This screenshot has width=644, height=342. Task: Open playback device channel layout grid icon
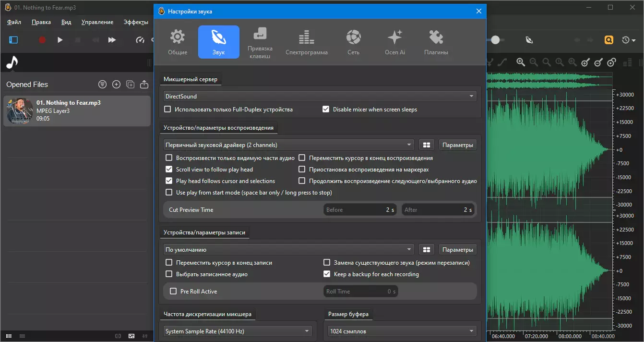pyautogui.click(x=426, y=145)
